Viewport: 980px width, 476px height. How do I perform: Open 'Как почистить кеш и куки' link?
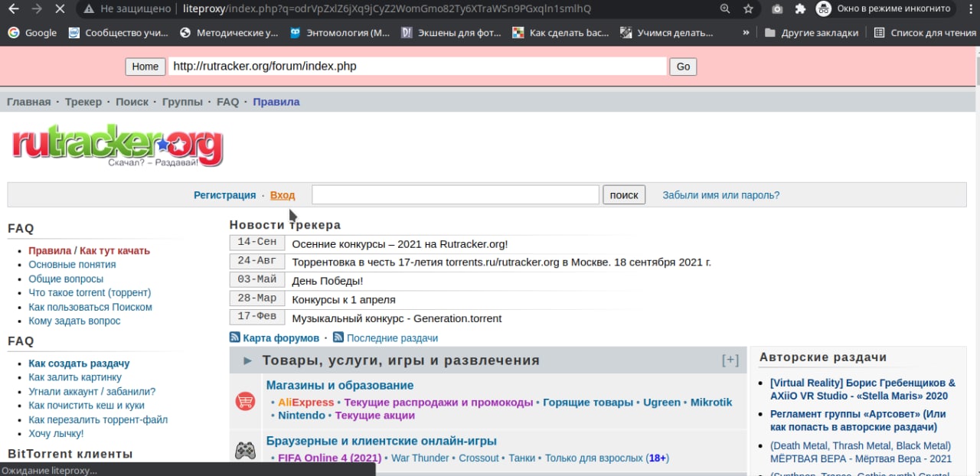pyautogui.click(x=87, y=406)
